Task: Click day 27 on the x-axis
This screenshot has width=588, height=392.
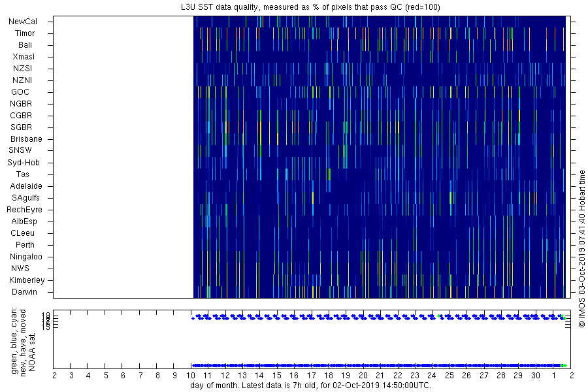Action: 484,376
